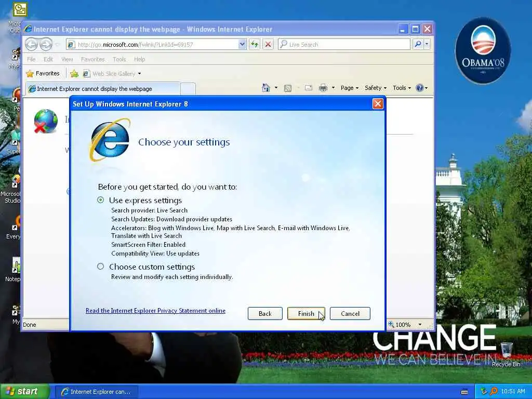The image size is (532, 399).
Task: Click the Read Mail icon
Action: click(309, 88)
